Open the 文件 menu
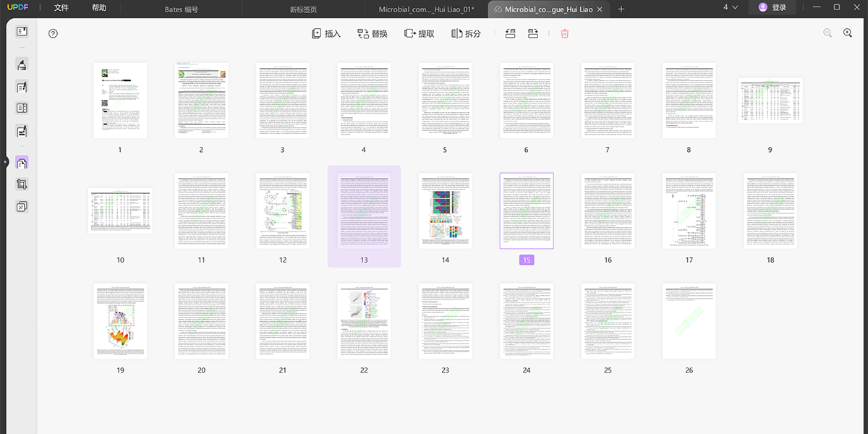 click(61, 9)
